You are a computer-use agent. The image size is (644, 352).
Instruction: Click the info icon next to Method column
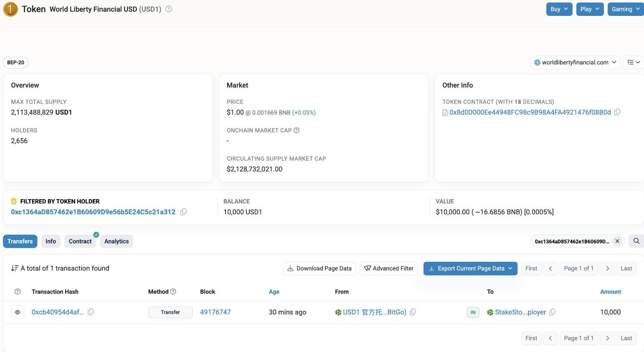coord(173,291)
